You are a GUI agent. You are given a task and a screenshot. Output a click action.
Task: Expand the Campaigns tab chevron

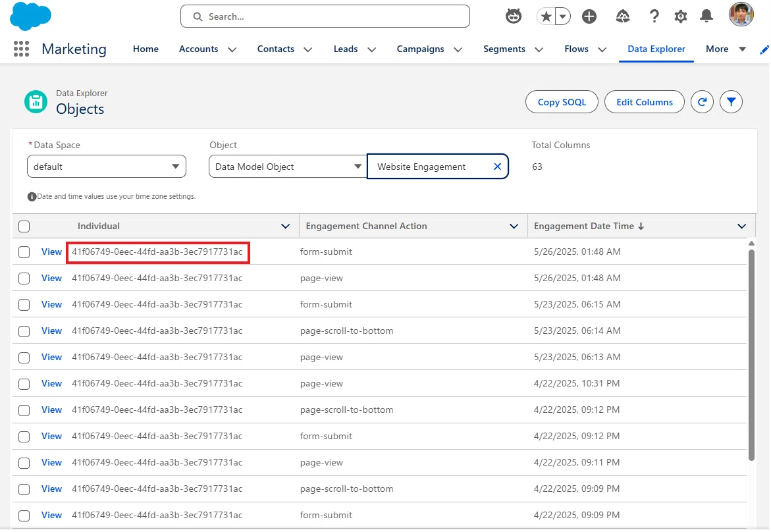pyautogui.click(x=458, y=49)
